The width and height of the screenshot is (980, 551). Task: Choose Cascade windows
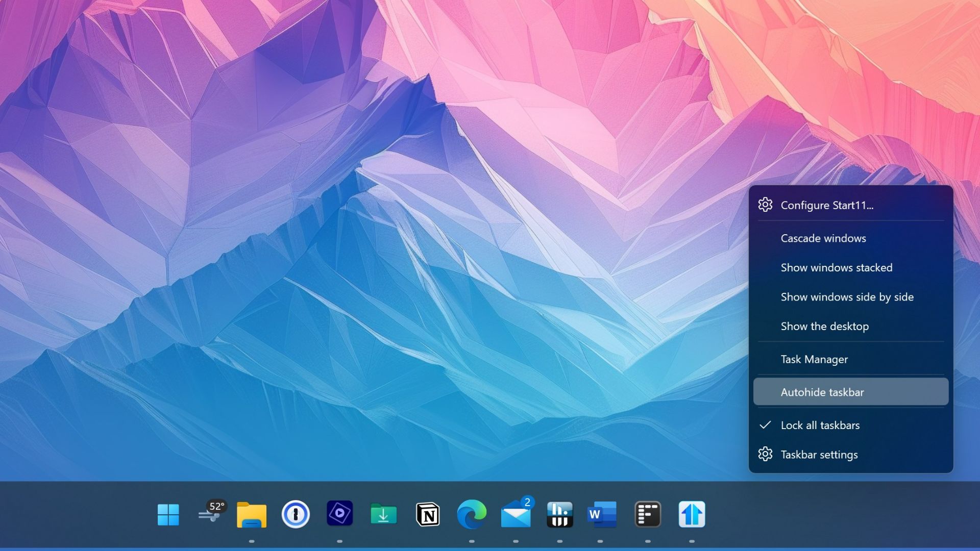[x=823, y=238]
